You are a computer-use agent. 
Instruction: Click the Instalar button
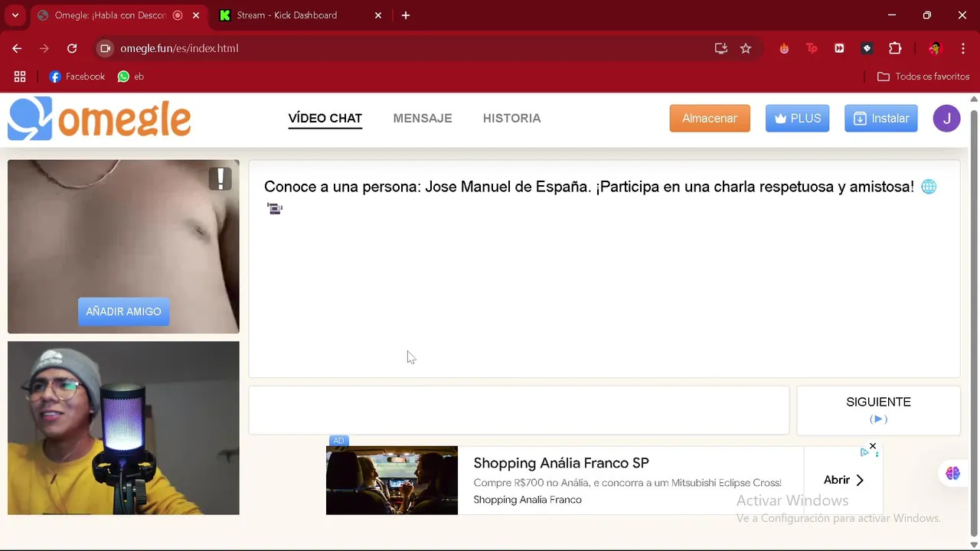(x=881, y=119)
